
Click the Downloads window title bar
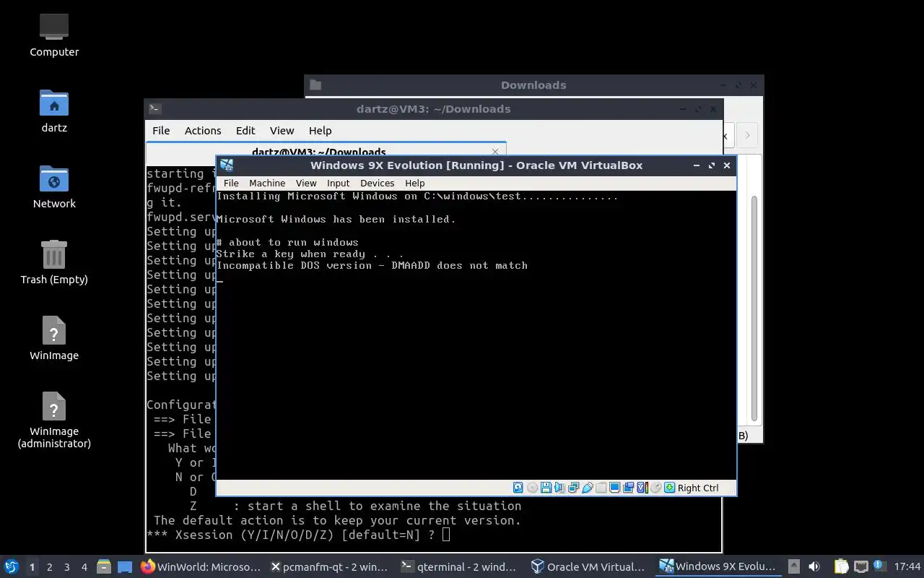point(533,85)
